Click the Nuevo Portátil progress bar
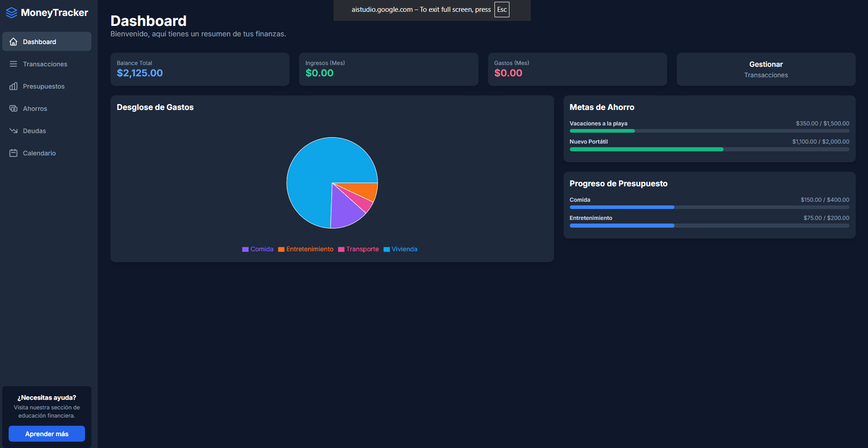Screen dimensions: 868x448 click(x=709, y=145)
